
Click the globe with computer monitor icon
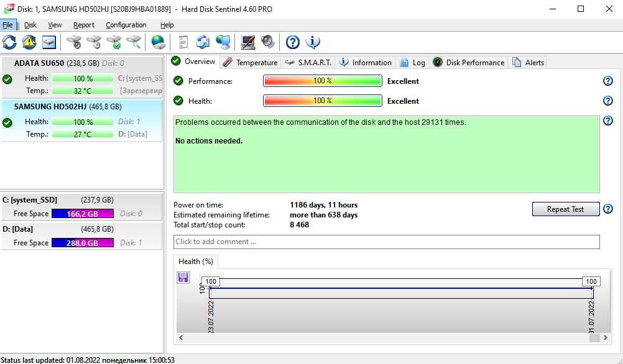pos(223,42)
